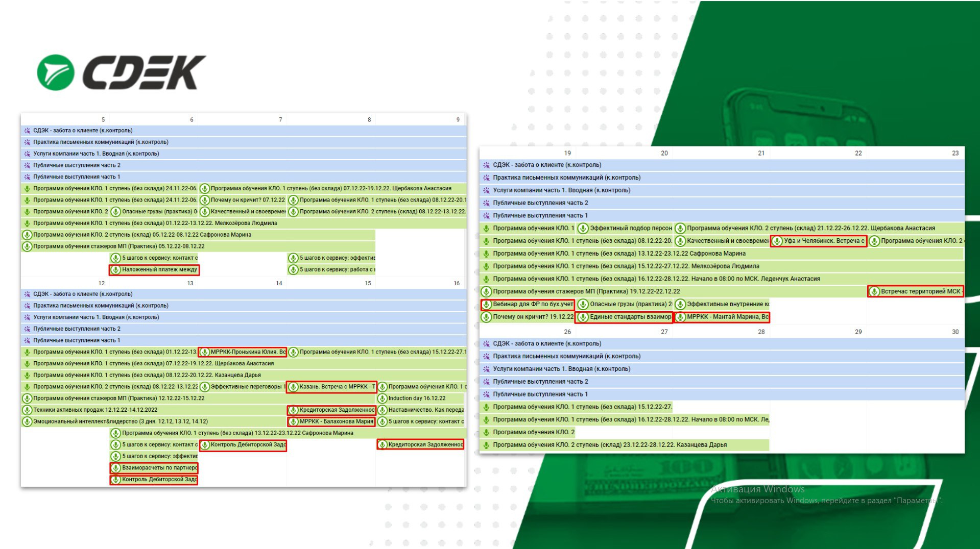The width and height of the screenshot is (980, 549).
Task: Open event 01.12.22-13.12.22. Мелкозёрова Людмила
Action: click(244, 223)
